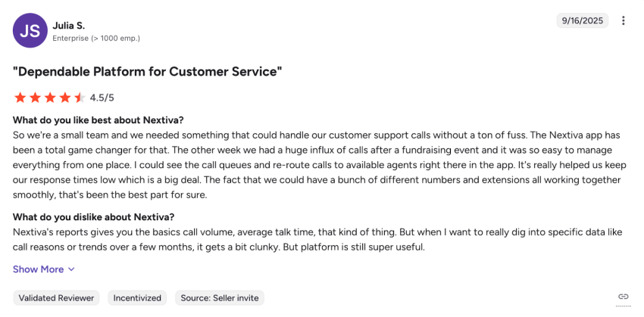Copy review link via chain icon
The image size is (644, 317).
pos(624,297)
